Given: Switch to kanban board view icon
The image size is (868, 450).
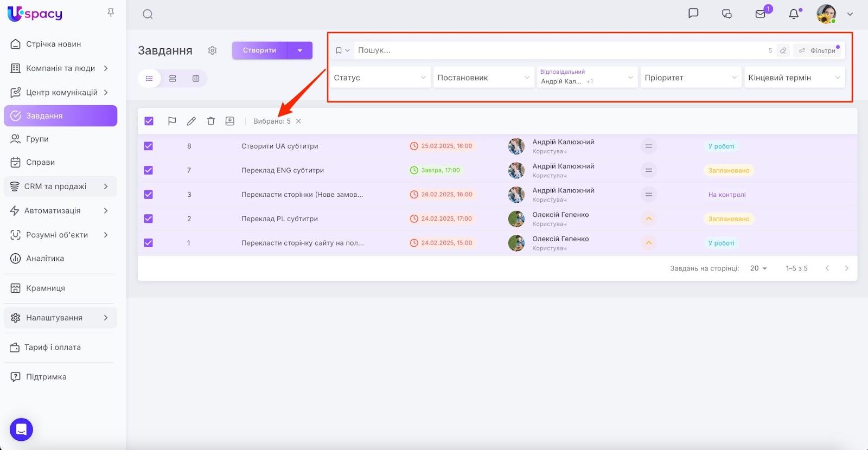Looking at the screenshot, I should click(196, 79).
